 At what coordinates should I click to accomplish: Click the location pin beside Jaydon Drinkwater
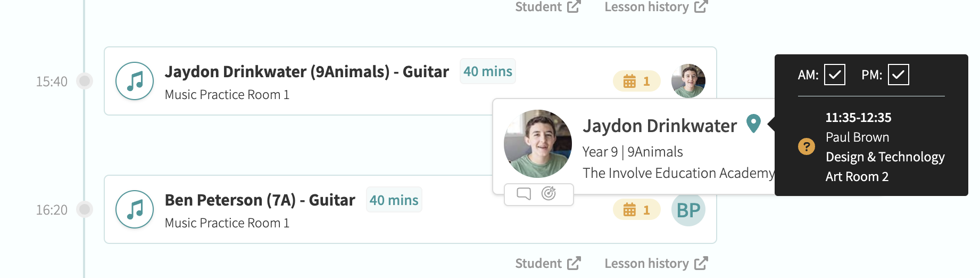[753, 124]
